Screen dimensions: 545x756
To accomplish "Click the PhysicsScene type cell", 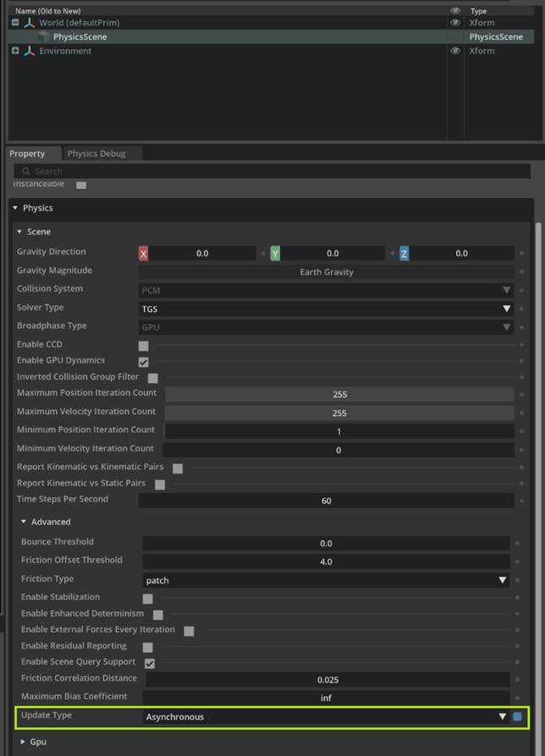I will 496,36.
